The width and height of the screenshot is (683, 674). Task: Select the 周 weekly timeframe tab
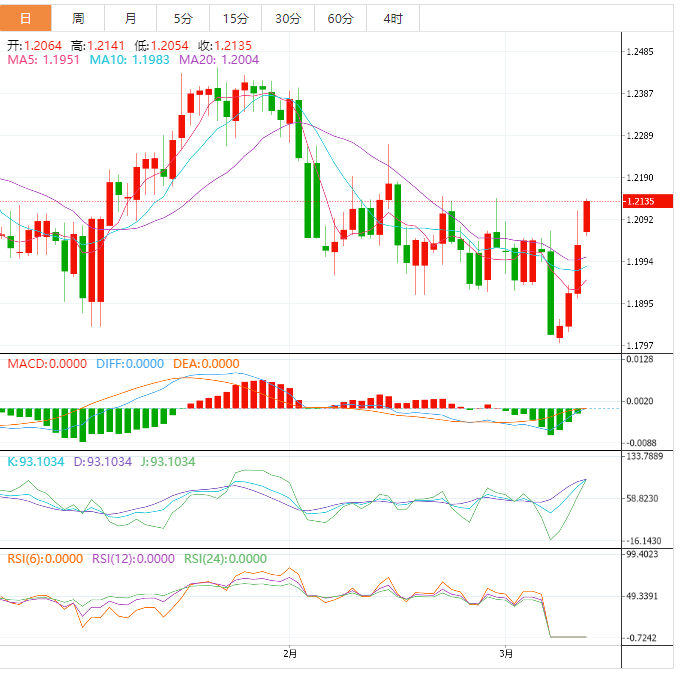point(78,19)
